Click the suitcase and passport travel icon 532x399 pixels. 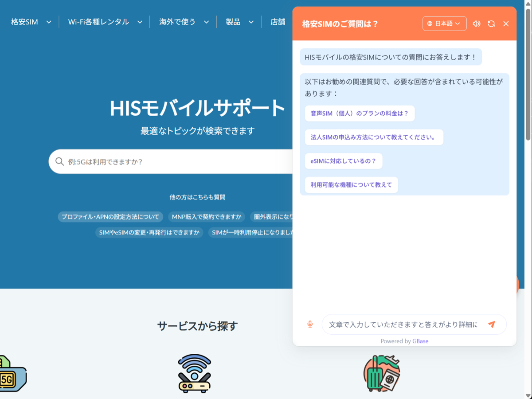(382, 373)
